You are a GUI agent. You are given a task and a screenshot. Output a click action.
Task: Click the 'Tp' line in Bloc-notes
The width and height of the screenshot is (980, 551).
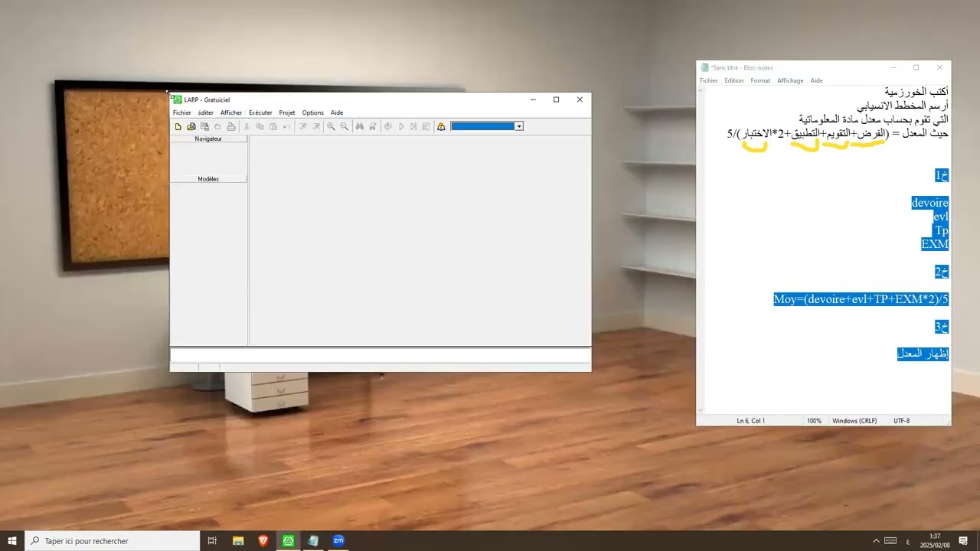click(x=942, y=230)
